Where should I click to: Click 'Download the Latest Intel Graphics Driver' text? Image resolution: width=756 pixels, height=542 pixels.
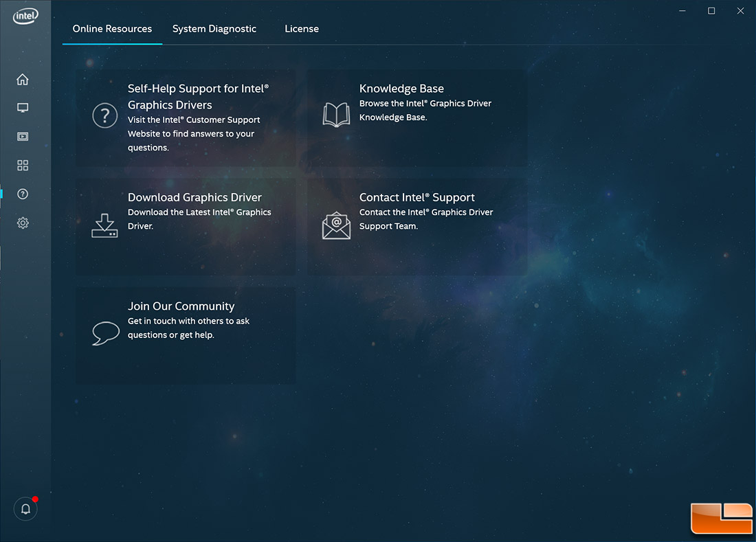click(199, 219)
